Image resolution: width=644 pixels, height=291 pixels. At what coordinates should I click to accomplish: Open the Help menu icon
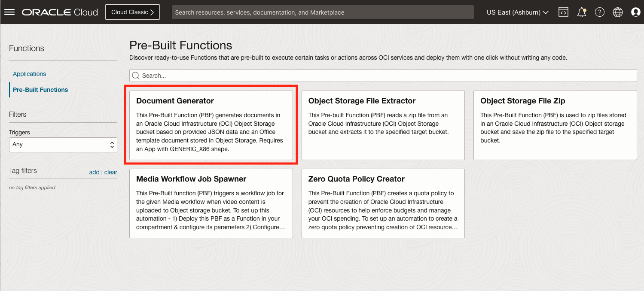tap(599, 12)
